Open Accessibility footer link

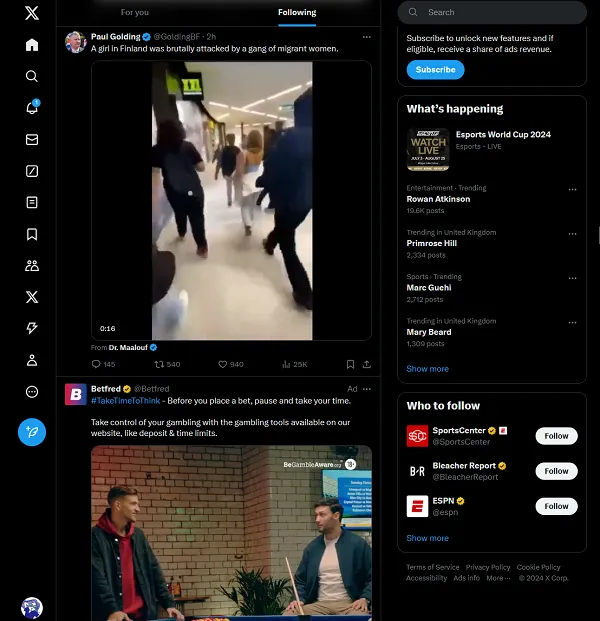427,578
